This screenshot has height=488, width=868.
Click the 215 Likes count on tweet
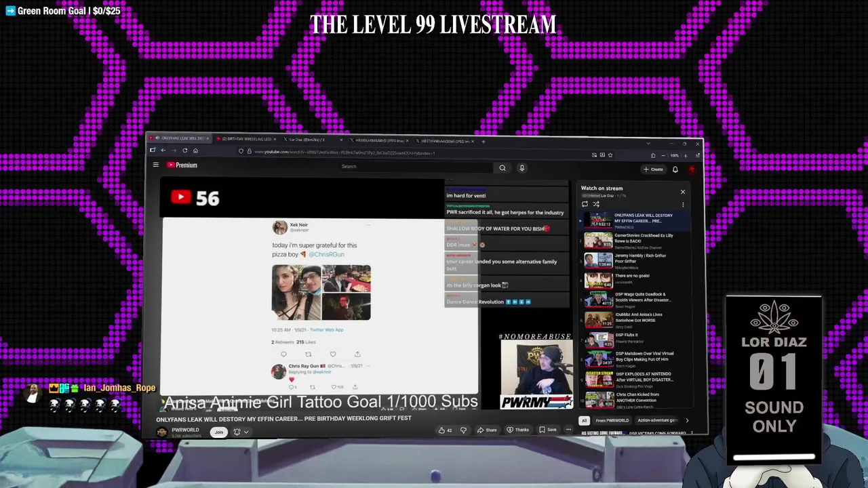coord(306,342)
